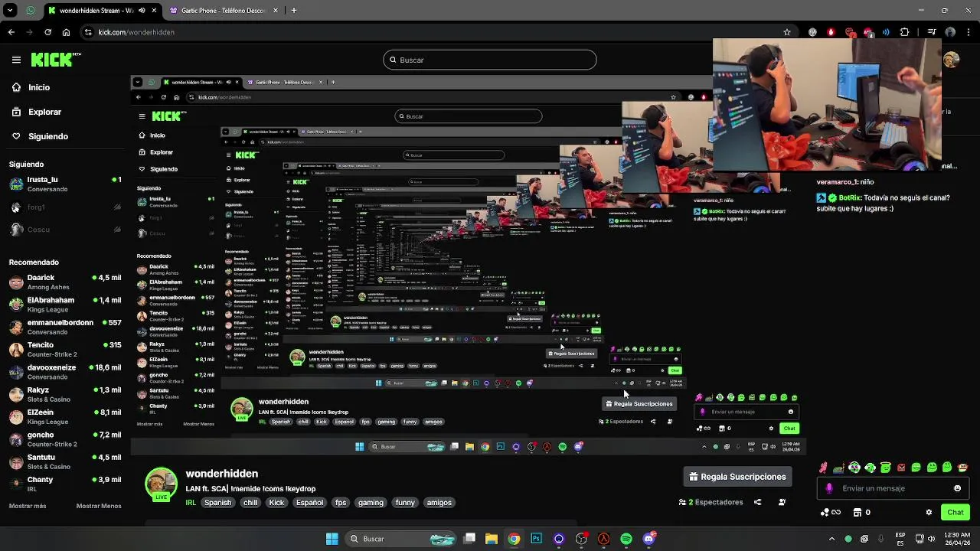Select ElZeein channel in main sidebar

pos(65,417)
